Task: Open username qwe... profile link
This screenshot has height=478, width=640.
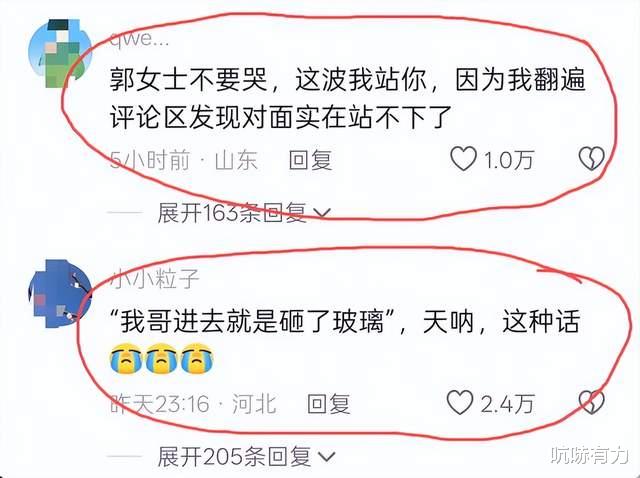Action: 139,40
